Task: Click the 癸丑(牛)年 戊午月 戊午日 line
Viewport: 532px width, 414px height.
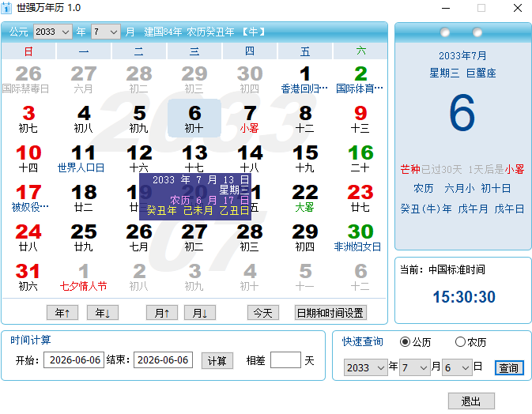Action: click(x=462, y=209)
